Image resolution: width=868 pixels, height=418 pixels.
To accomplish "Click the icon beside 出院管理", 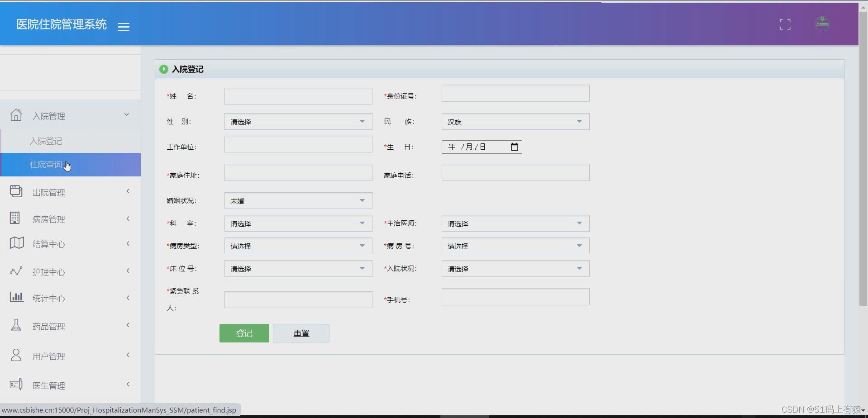I will [x=16, y=191].
